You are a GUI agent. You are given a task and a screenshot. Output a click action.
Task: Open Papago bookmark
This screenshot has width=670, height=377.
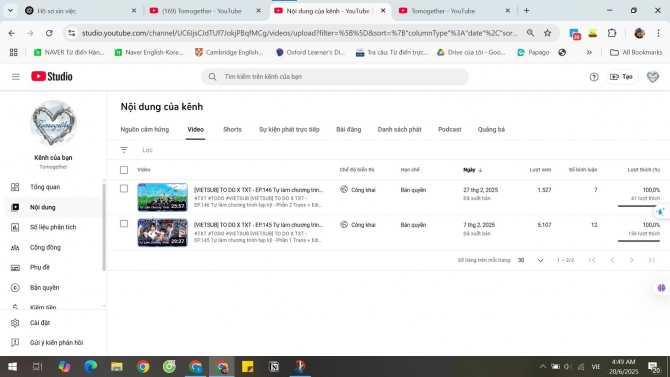tap(533, 53)
